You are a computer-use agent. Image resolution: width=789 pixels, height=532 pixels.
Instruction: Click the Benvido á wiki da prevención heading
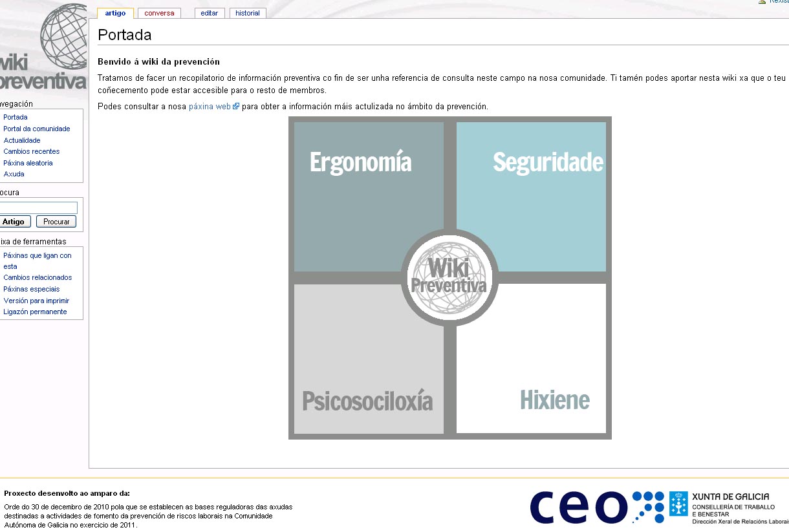click(159, 62)
